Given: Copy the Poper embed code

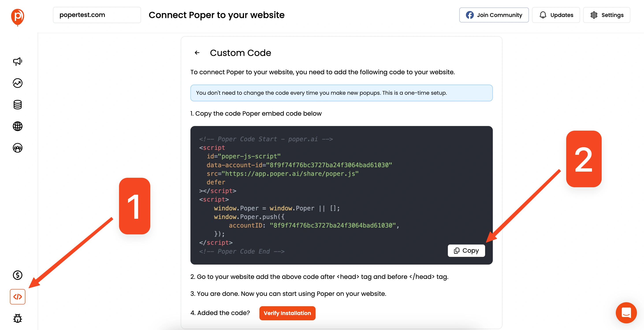Looking at the screenshot, I should pyautogui.click(x=466, y=250).
